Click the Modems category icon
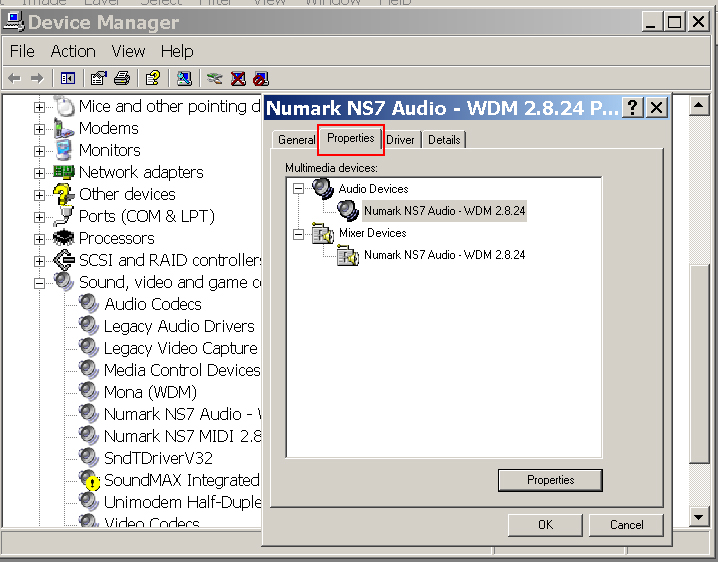This screenshot has width=718, height=562. pyautogui.click(x=64, y=128)
